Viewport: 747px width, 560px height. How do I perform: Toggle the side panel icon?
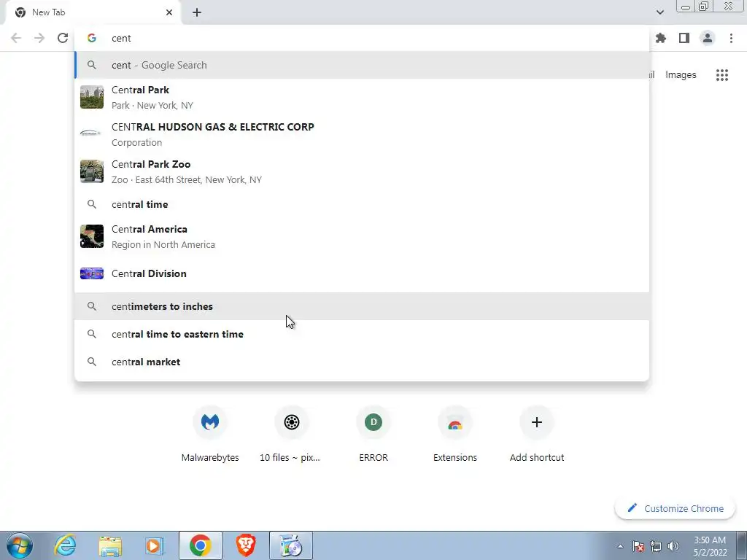tap(684, 38)
